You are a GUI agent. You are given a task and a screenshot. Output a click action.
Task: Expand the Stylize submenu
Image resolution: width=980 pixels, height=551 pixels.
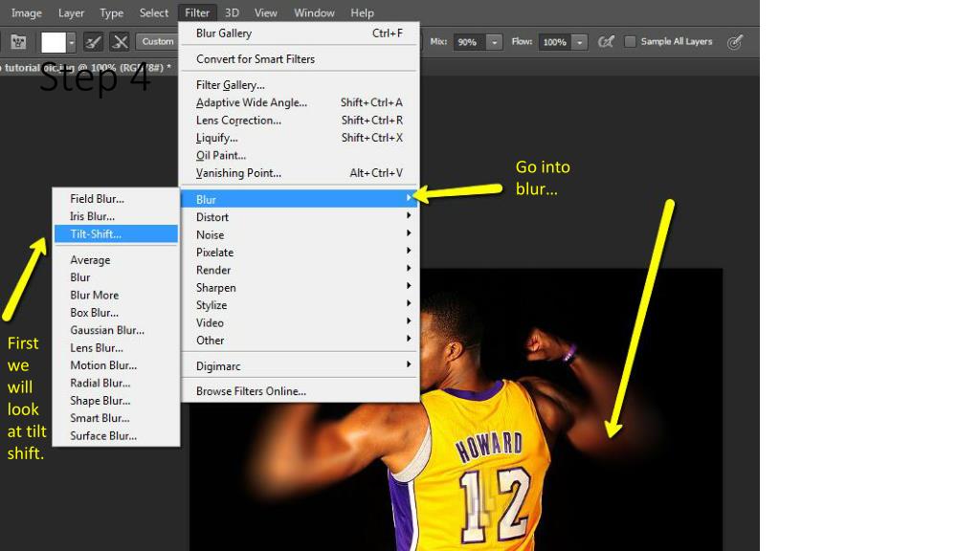coord(300,305)
